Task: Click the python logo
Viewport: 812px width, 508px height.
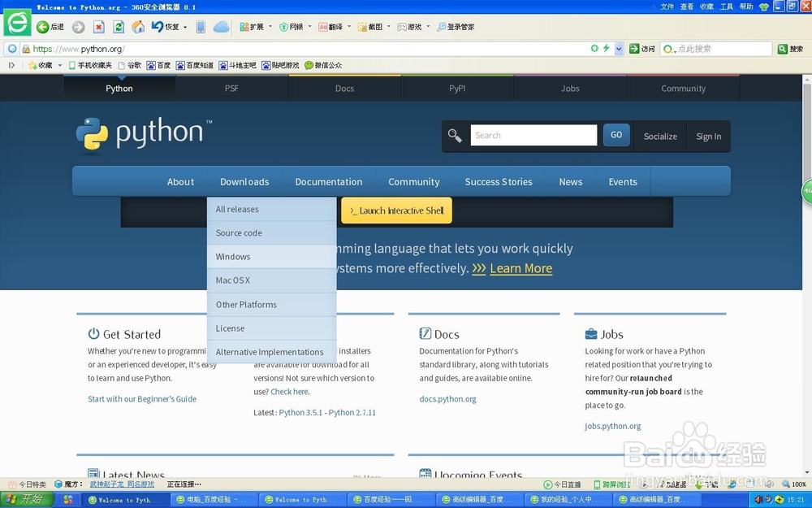Action: (144, 135)
